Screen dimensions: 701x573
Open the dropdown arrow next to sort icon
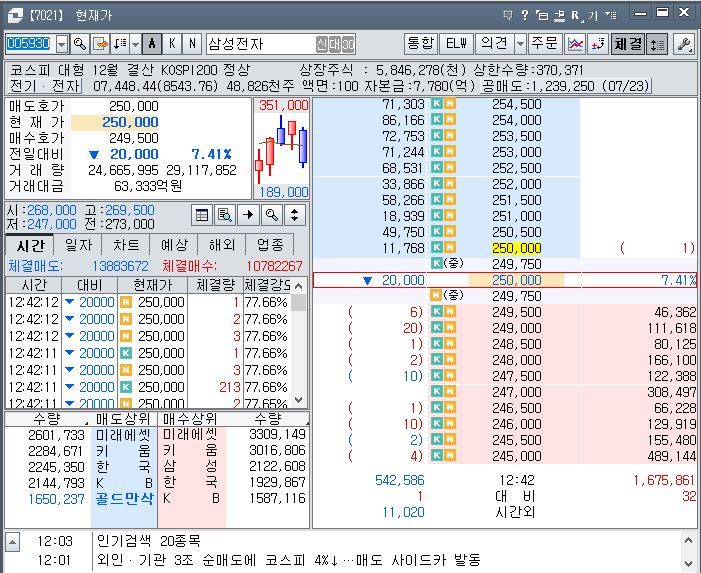coord(135,44)
